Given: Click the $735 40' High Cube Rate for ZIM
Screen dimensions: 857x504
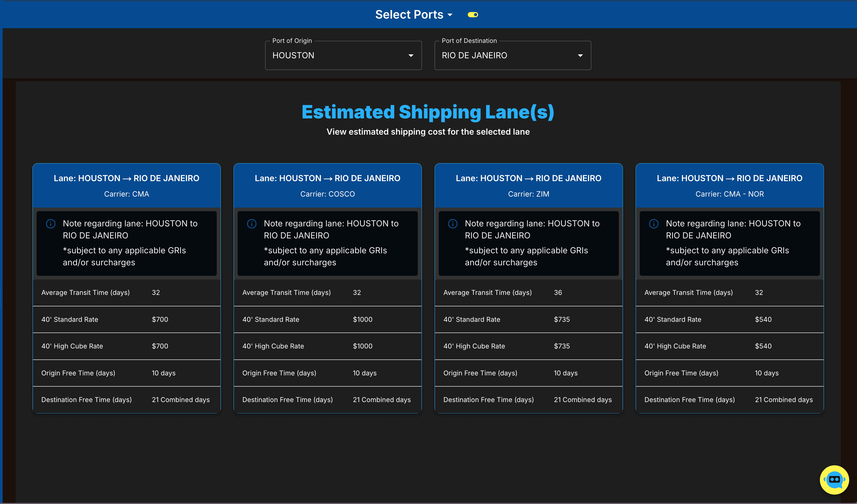Looking at the screenshot, I should coord(562,346).
